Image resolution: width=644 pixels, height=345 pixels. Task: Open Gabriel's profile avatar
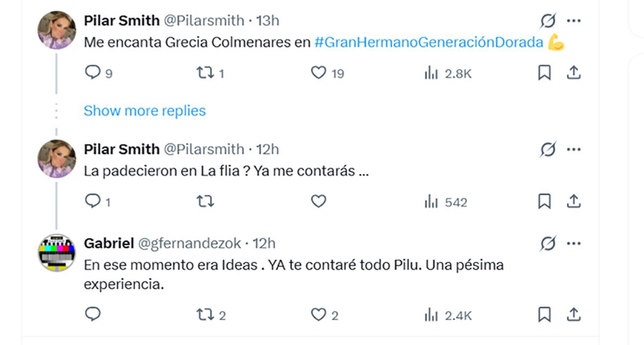56,252
